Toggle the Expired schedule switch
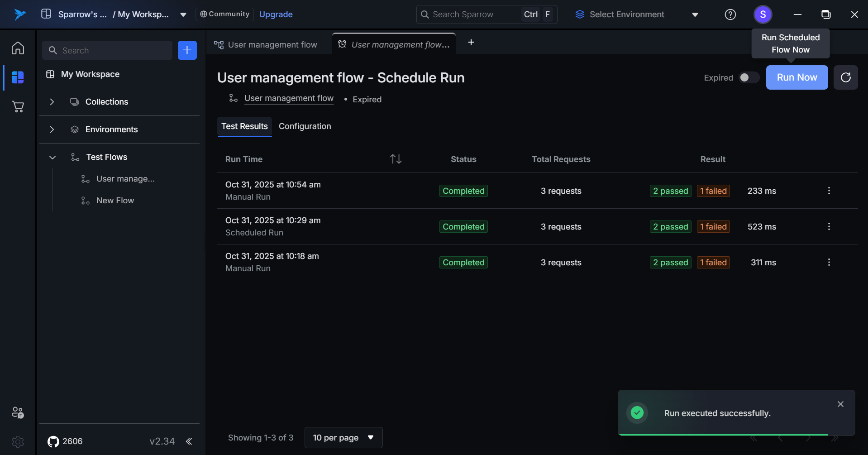This screenshot has height=455, width=868. (x=749, y=77)
